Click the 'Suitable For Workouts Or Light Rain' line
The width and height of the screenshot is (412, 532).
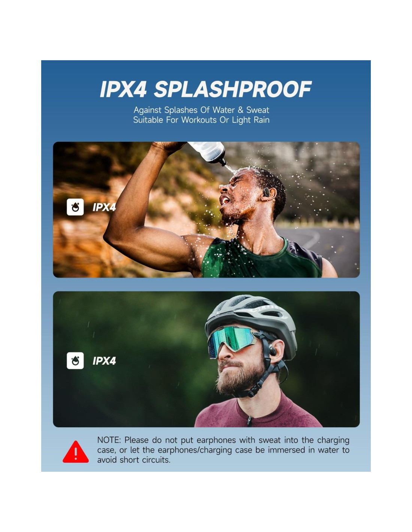tap(202, 120)
